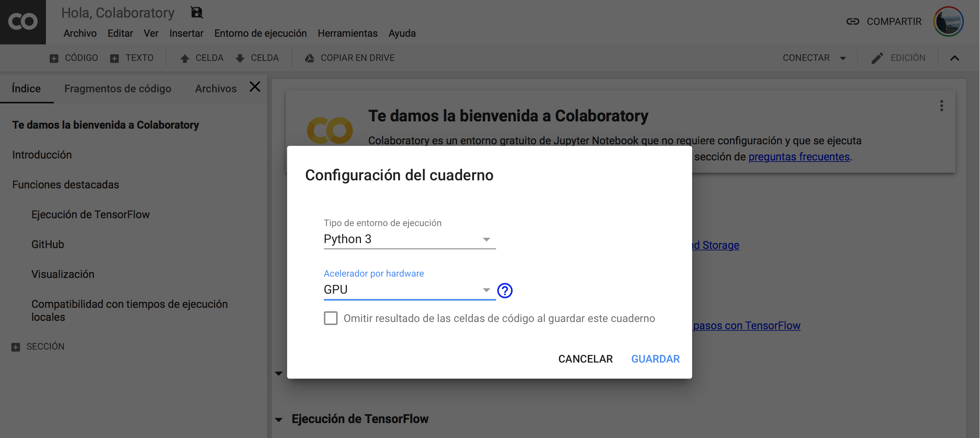Viewport: 980px width, 438px height.
Task: Click COPIAR EN DRIVE button
Action: point(350,58)
